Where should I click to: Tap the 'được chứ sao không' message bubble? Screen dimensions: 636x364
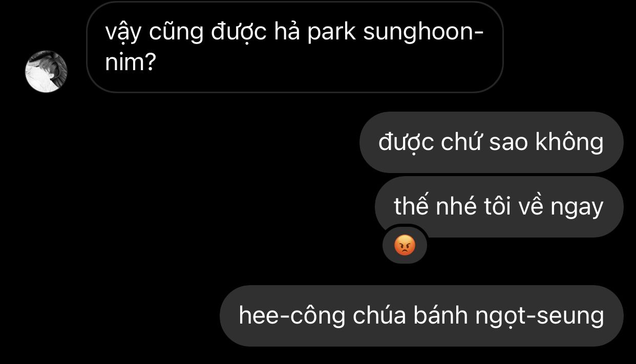click(x=491, y=142)
